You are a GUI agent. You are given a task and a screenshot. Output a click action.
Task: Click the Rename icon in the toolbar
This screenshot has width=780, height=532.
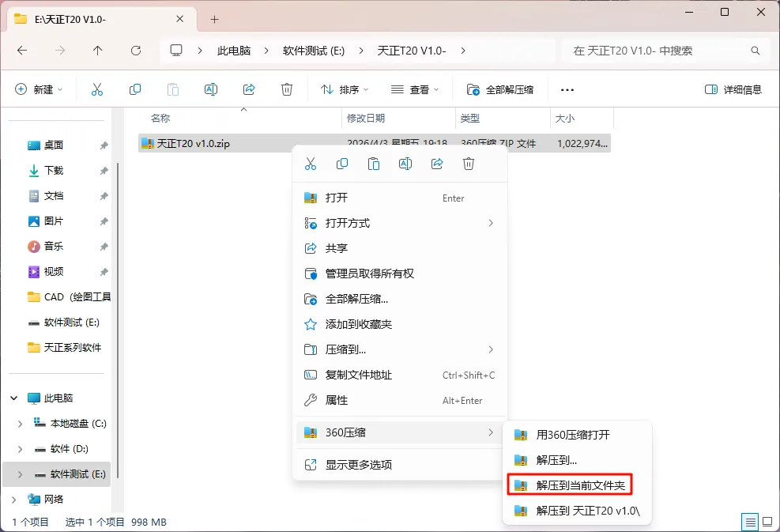[x=211, y=89]
